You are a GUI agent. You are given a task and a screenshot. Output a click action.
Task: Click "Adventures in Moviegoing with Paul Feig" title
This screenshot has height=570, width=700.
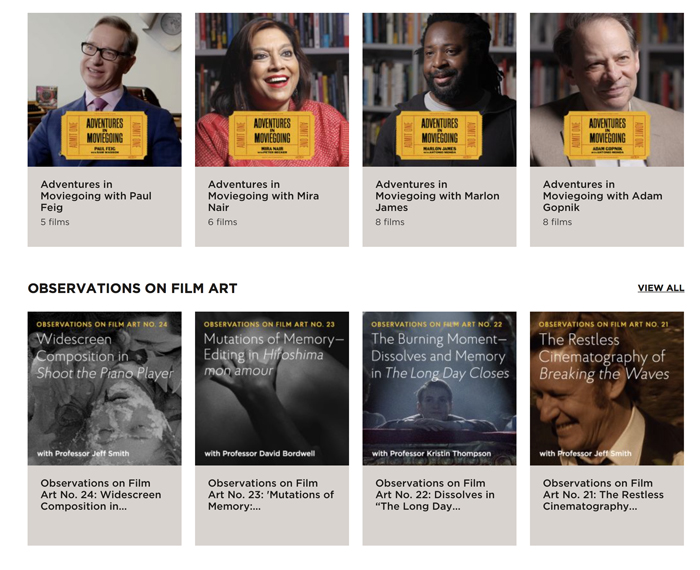point(96,190)
